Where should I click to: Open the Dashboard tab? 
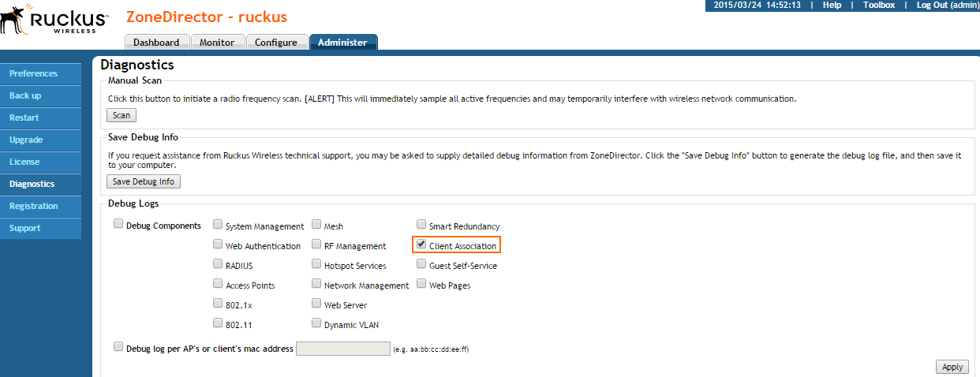click(x=156, y=43)
